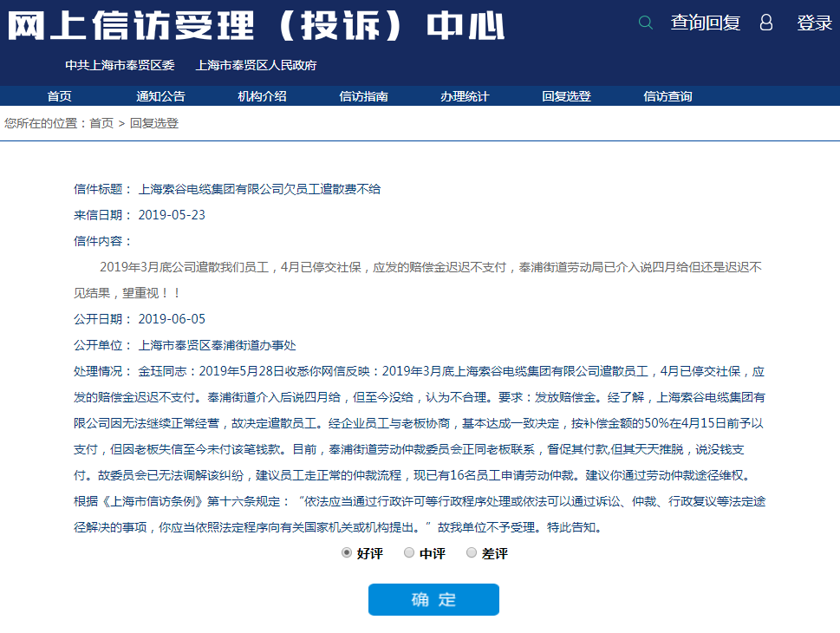The height and width of the screenshot is (633, 840).
Task: Click the magnifier search icon in header
Action: pyautogui.click(x=645, y=23)
